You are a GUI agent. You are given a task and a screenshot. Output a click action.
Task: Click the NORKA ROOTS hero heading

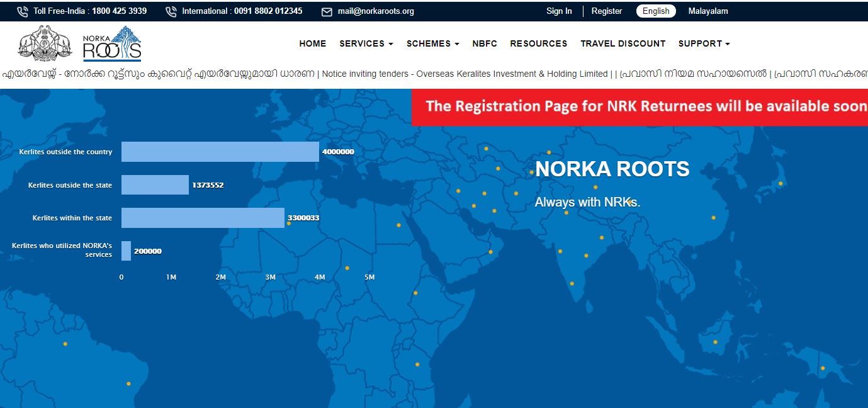pyautogui.click(x=612, y=169)
